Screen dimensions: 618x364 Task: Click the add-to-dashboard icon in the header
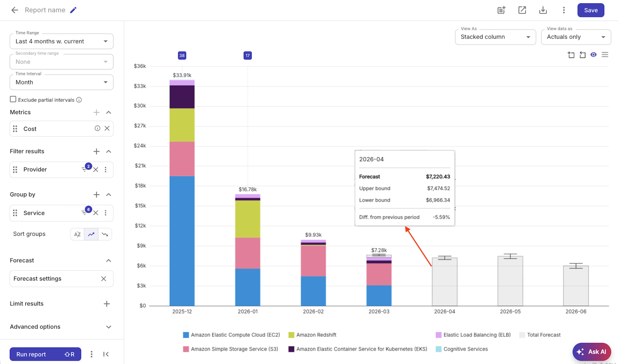coord(501,10)
